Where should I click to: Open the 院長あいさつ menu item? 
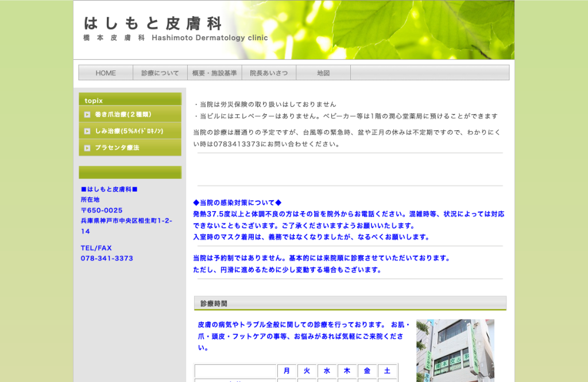[x=269, y=73]
